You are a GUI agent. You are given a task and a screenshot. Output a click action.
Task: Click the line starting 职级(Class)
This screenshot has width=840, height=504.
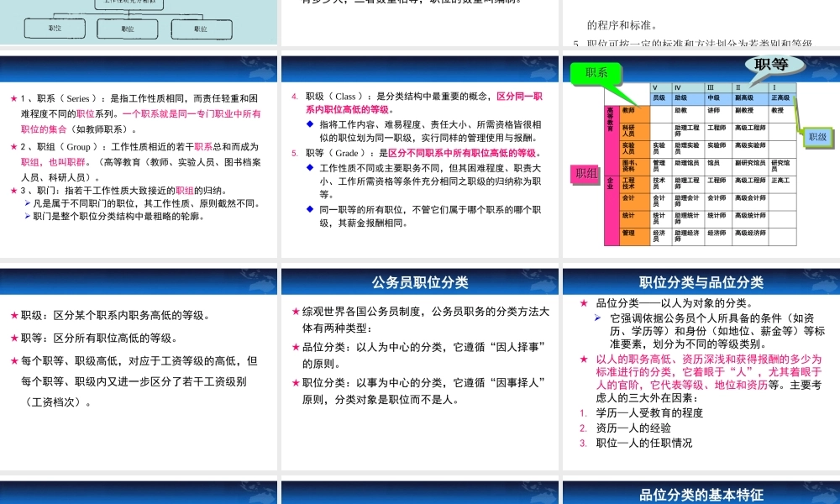423,97
